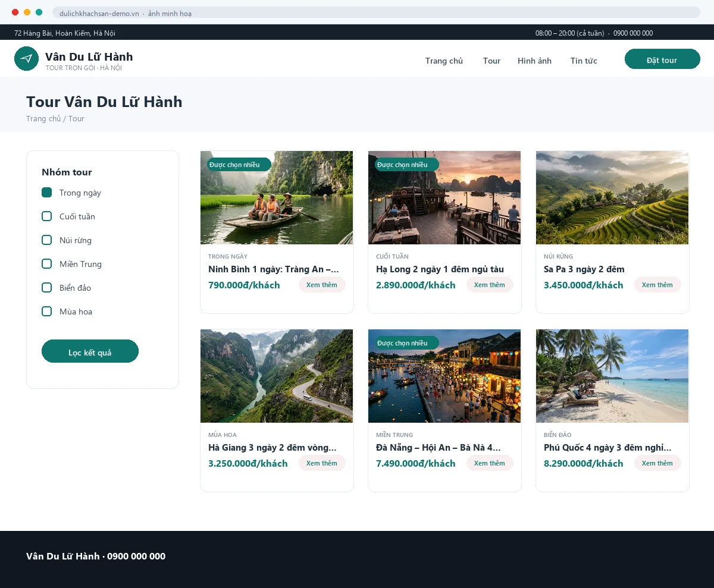The image size is (714, 588).
Task: Tick the Miền Trung checkbox
Action: coord(47,264)
